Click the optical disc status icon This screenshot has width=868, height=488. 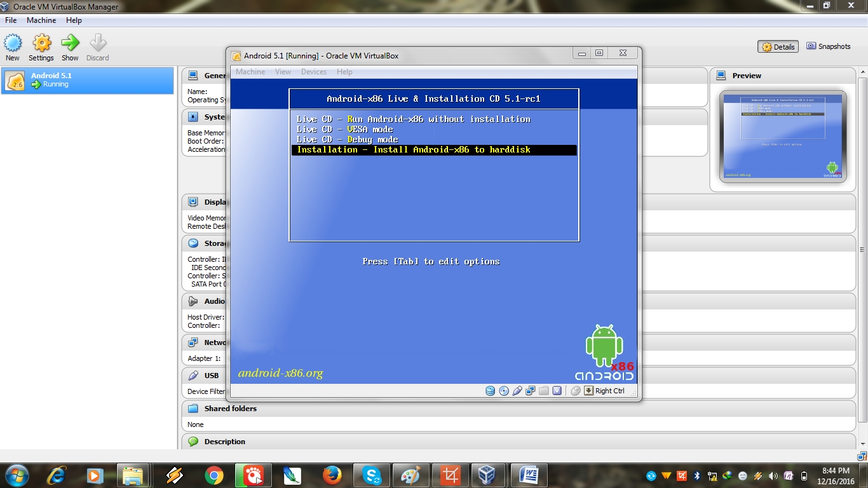point(504,391)
